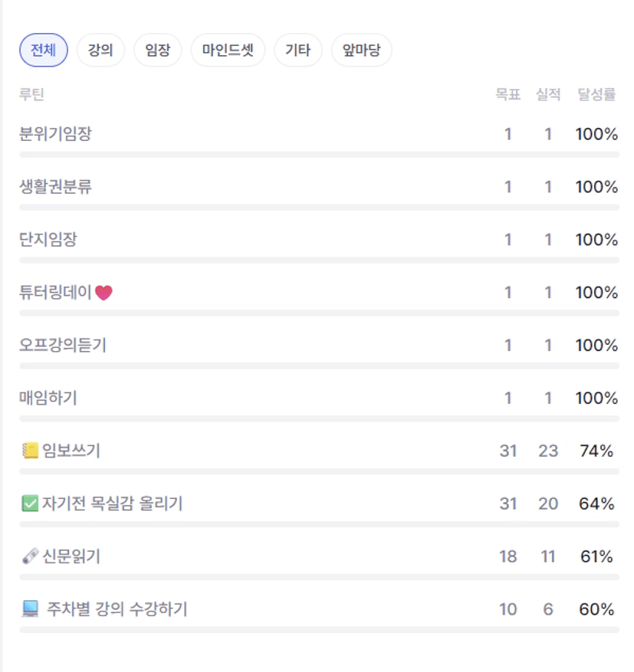Viewport: 634px width, 672px height.
Task: Click the 달성률 column header
Action: tap(597, 95)
